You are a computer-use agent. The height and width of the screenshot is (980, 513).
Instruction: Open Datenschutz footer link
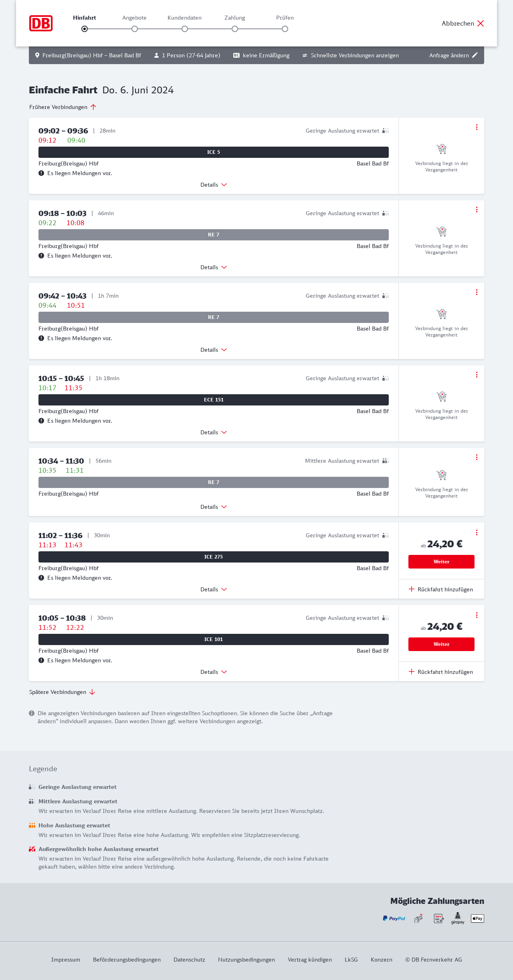(189, 960)
